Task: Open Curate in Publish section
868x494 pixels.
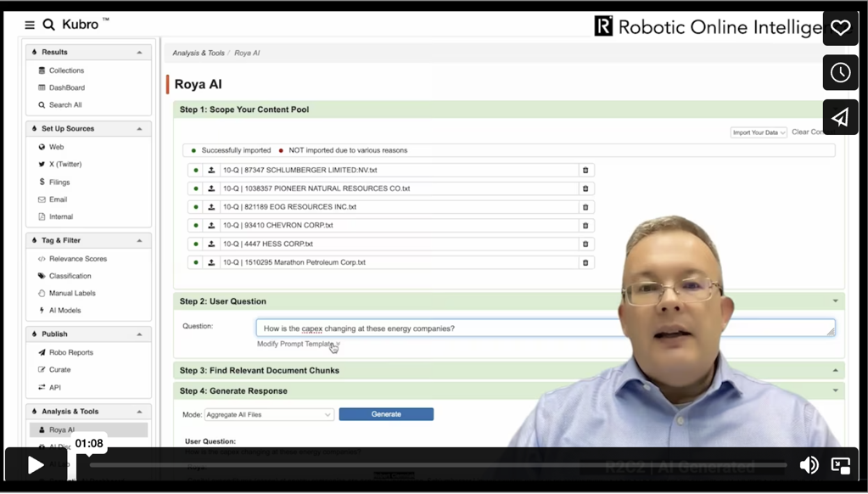Action: pyautogui.click(x=59, y=369)
